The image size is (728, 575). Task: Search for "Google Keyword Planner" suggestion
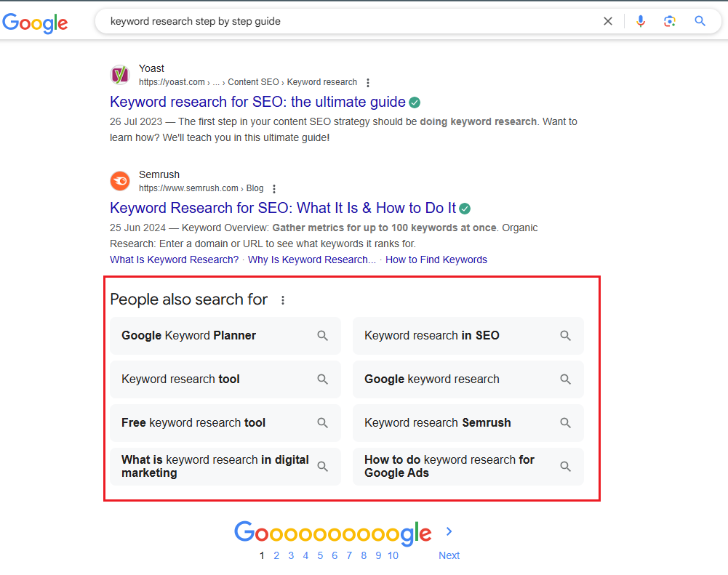click(225, 336)
